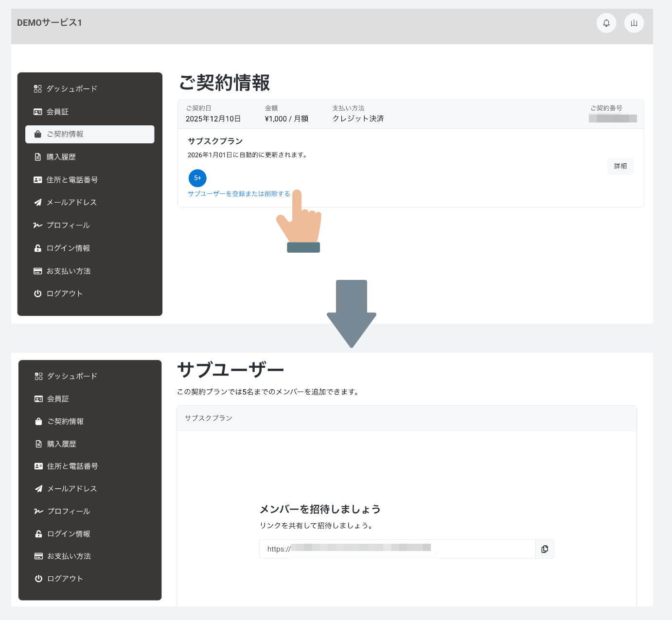Click サブユーザーを登録または削除する link
The height and width of the screenshot is (620, 672).
pyautogui.click(x=239, y=194)
